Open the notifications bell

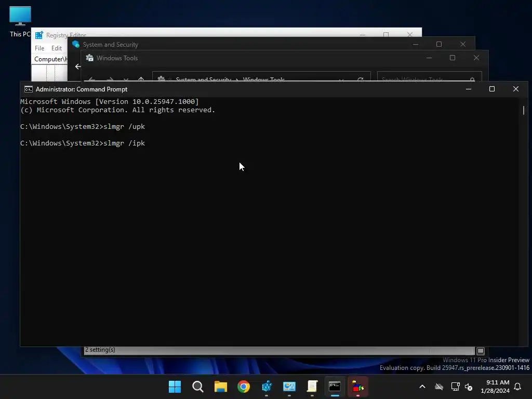coord(517,387)
